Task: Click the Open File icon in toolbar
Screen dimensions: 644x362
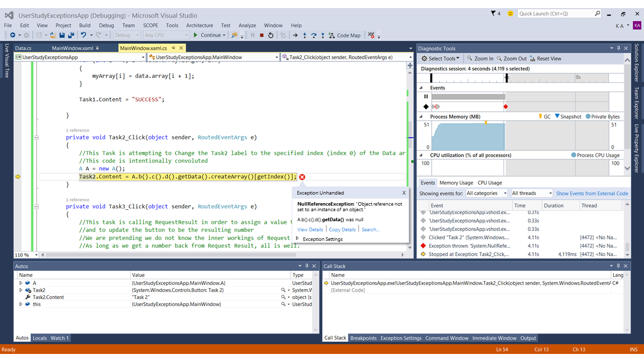Action: tap(53, 35)
